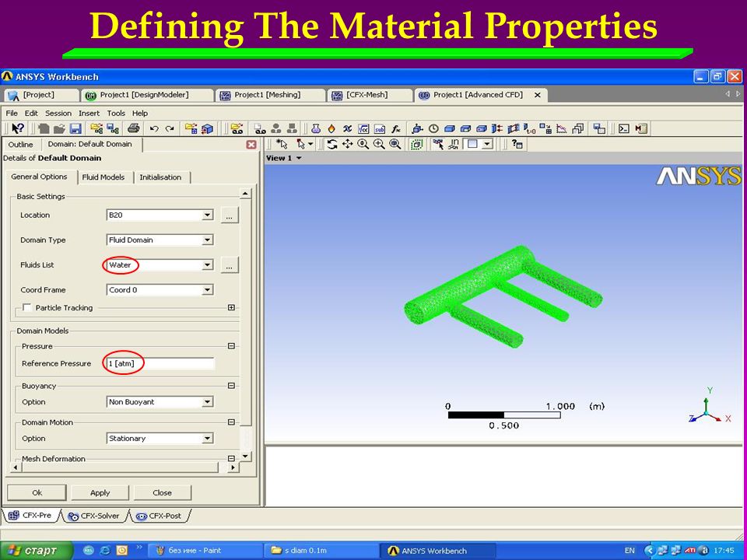The height and width of the screenshot is (560, 747).
Task: Click the Save floppy disk icon
Action: (75, 128)
